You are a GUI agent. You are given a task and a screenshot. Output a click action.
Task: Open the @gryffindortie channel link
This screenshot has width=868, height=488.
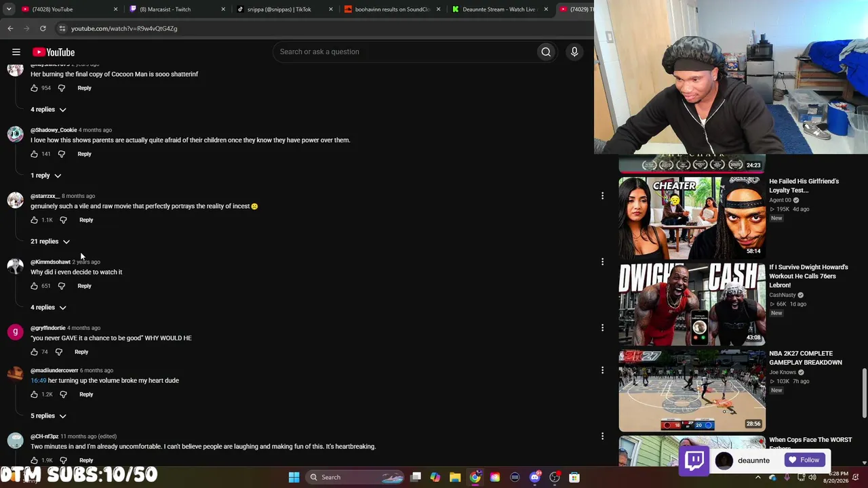click(48, 328)
